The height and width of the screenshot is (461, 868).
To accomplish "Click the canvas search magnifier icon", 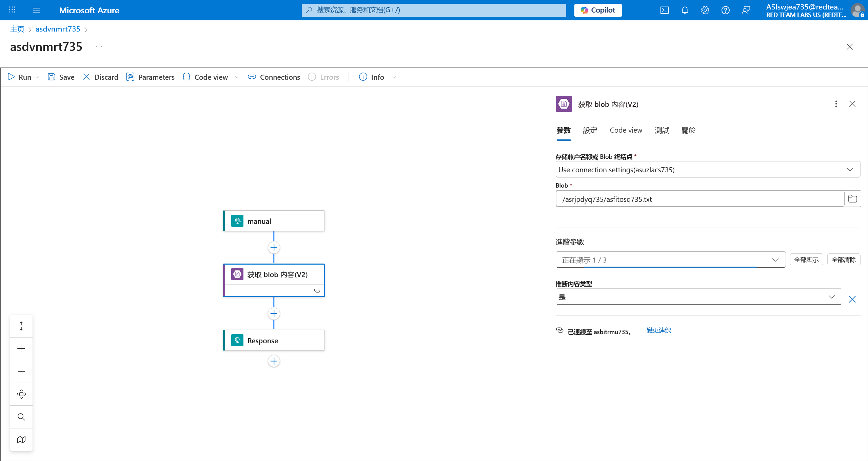I will pos(21,417).
